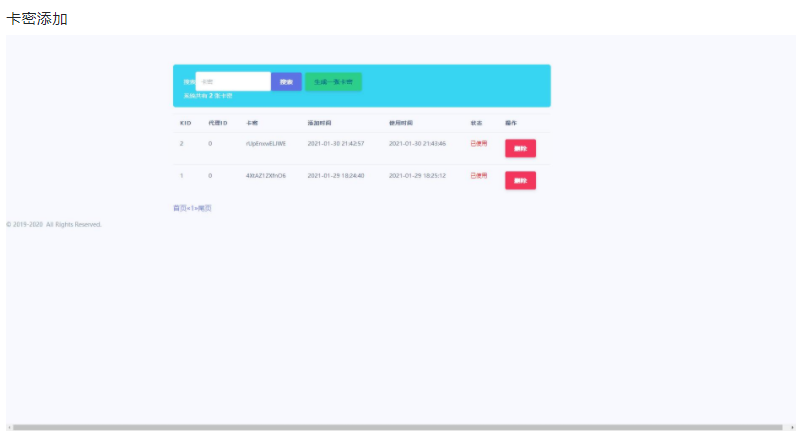The height and width of the screenshot is (446, 806).
Task: Select page 1 in the pagination
Action: [x=192, y=208]
